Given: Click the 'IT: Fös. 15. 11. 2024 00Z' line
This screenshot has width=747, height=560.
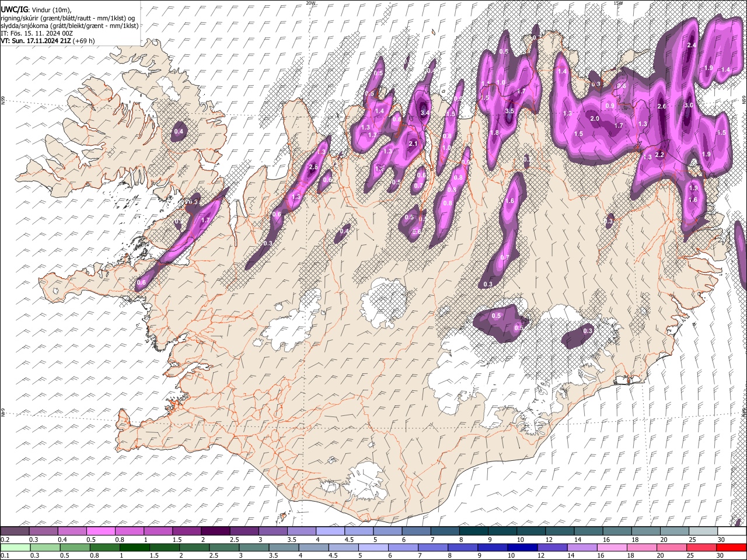Looking at the screenshot, I should 37,33.
